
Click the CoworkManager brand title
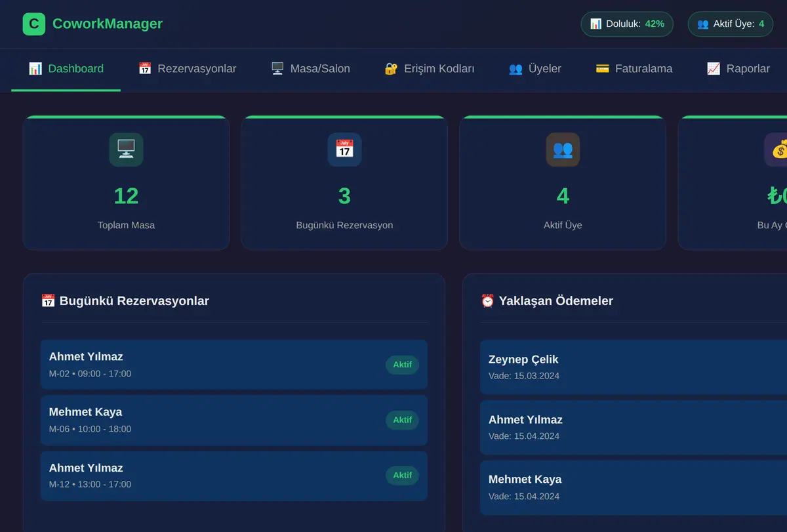[x=108, y=24]
